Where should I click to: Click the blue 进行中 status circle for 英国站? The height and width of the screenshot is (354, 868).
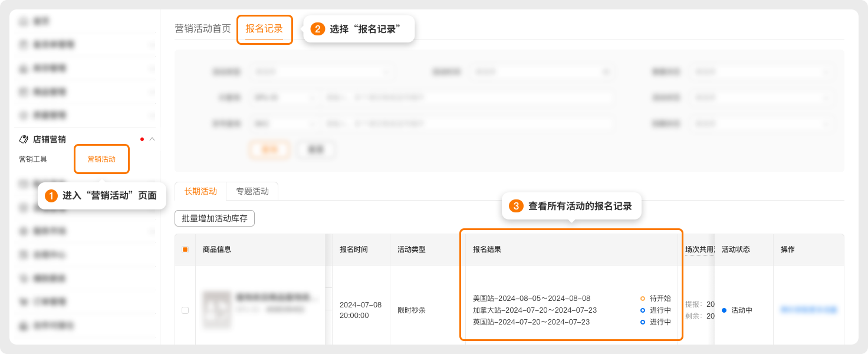[x=643, y=322]
